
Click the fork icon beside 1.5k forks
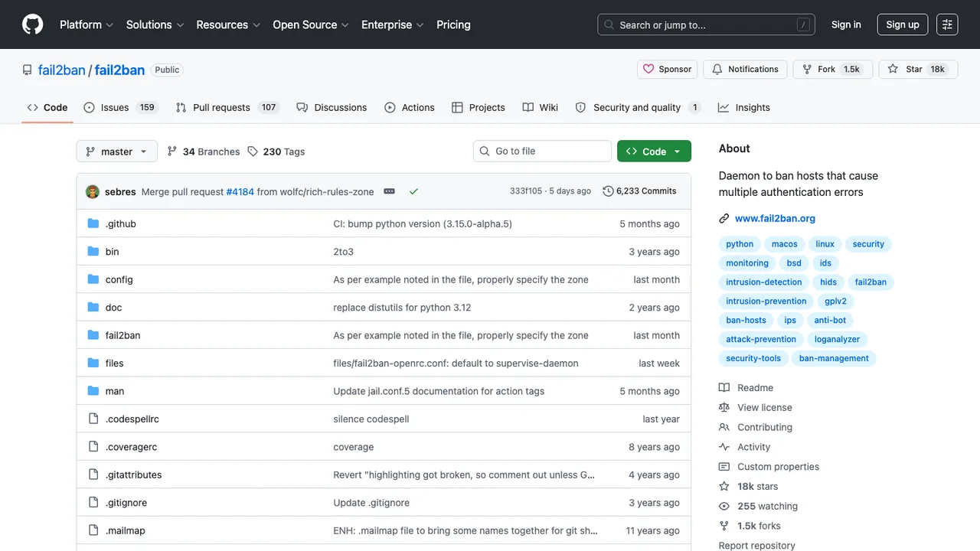(x=724, y=527)
